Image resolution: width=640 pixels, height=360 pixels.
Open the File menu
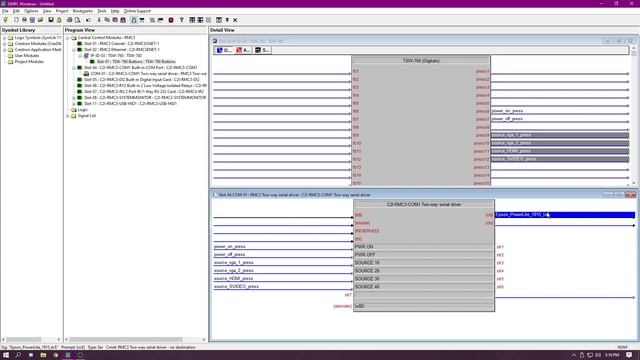[5, 11]
